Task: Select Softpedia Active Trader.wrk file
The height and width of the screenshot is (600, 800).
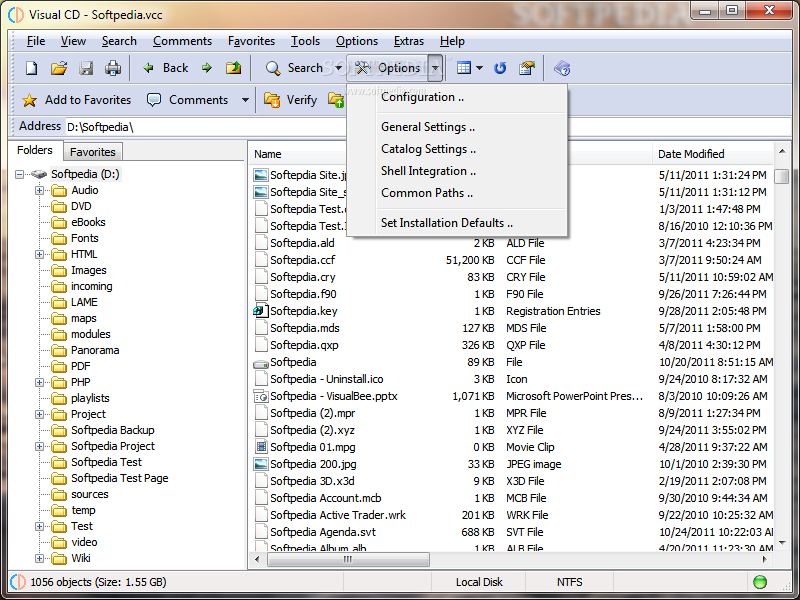Action: 338,515
